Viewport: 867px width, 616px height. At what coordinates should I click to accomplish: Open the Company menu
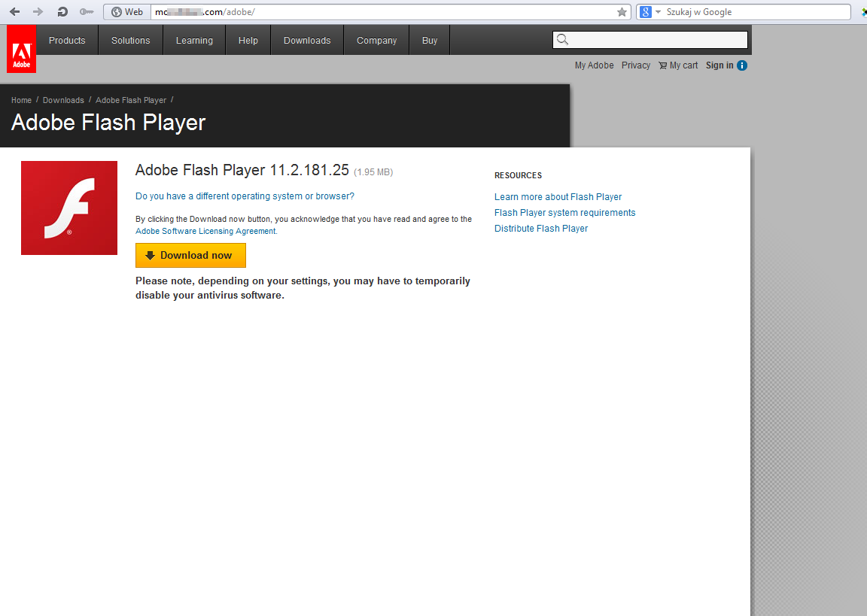click(376, 41)
